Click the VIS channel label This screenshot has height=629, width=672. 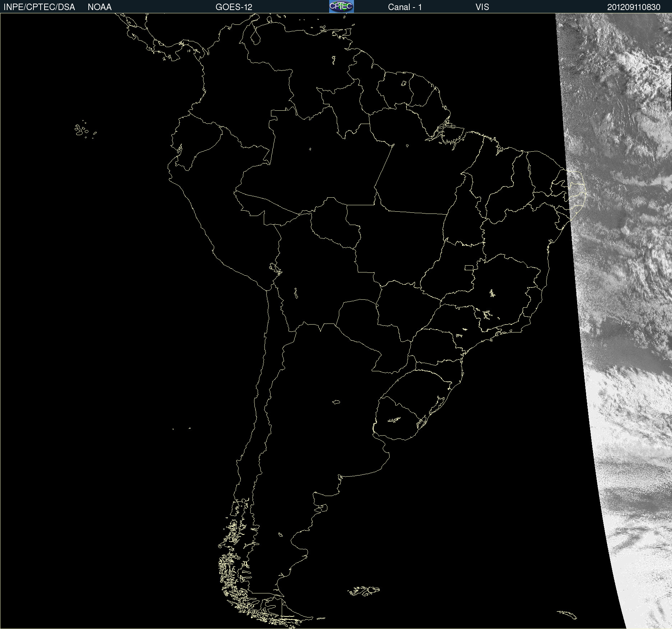point(482,7)
